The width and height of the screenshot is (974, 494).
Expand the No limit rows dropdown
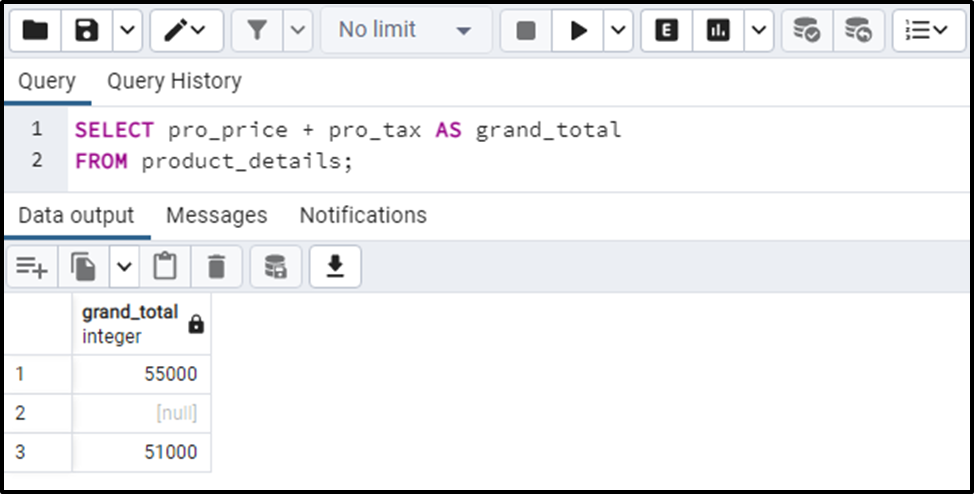[406, 30]
